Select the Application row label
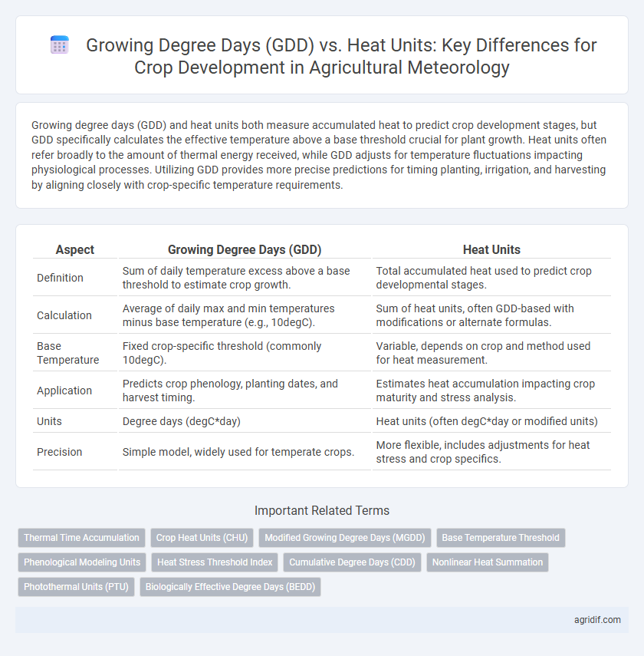The width and height of the screenshot is (644, 656). [x=64, y=391]
